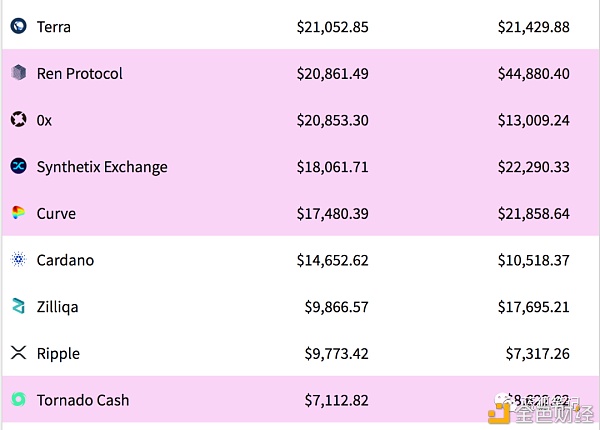The height and width of the screenshot is (430, 600).
Task: Open the Ren Protocol name link
Action: pos(80,73)
